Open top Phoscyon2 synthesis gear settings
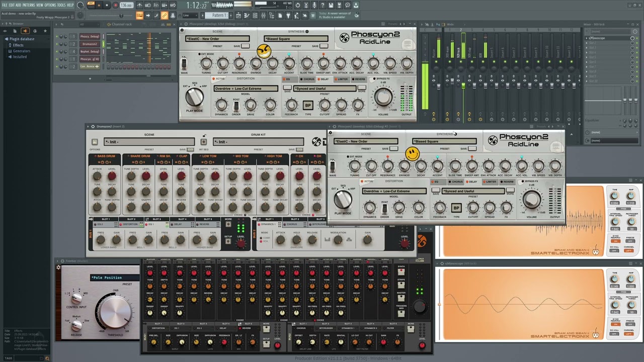Screen dimensions: 644x362 tap(307, 32)
